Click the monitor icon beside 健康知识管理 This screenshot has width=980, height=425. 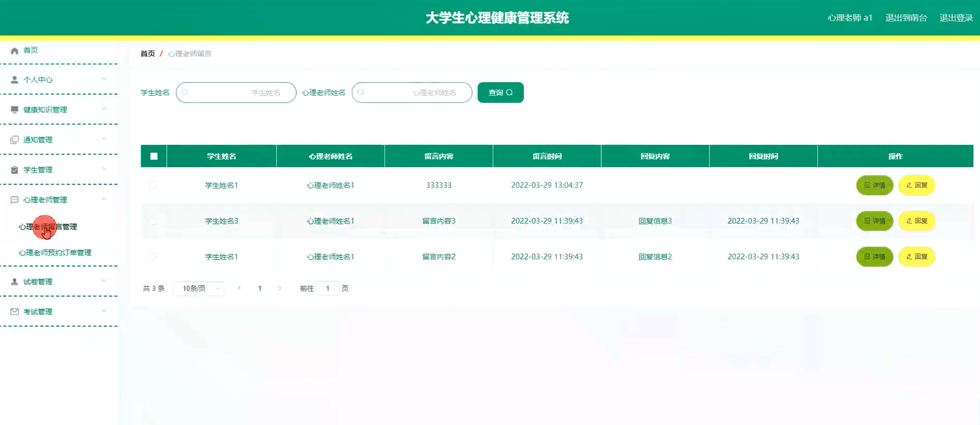pyautogui.click(x=14, y=110)
